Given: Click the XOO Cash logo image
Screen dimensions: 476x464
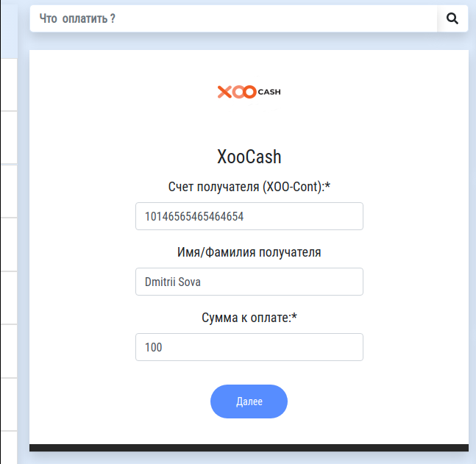Looking at the screenshot, I should (x=249, y=92).
